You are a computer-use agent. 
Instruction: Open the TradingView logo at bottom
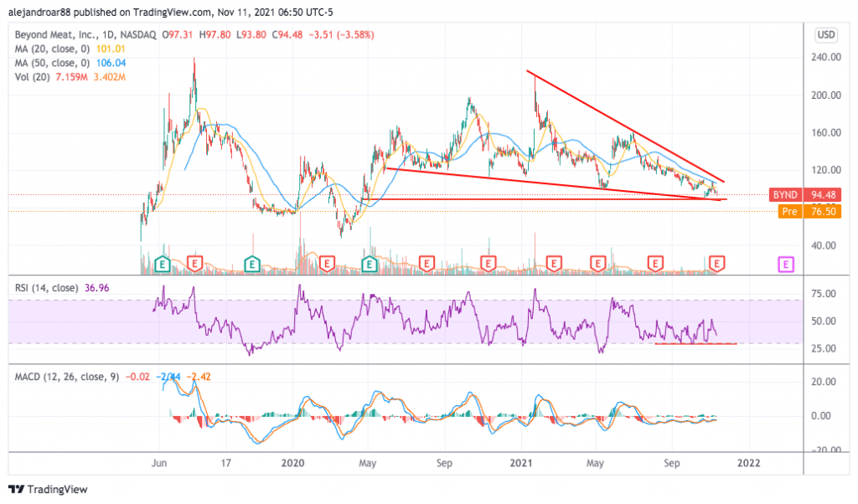click(48, 489)
